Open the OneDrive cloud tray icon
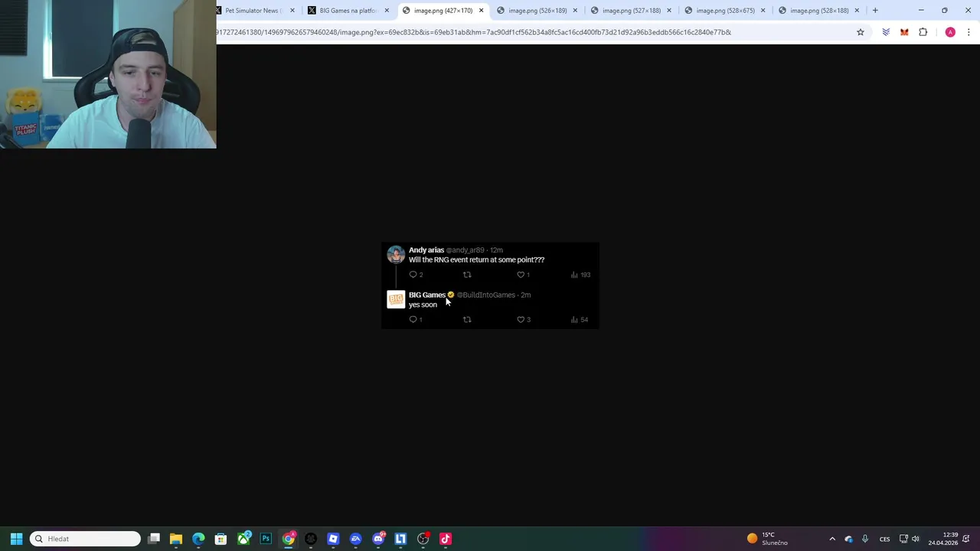 (x=848, y=539)
